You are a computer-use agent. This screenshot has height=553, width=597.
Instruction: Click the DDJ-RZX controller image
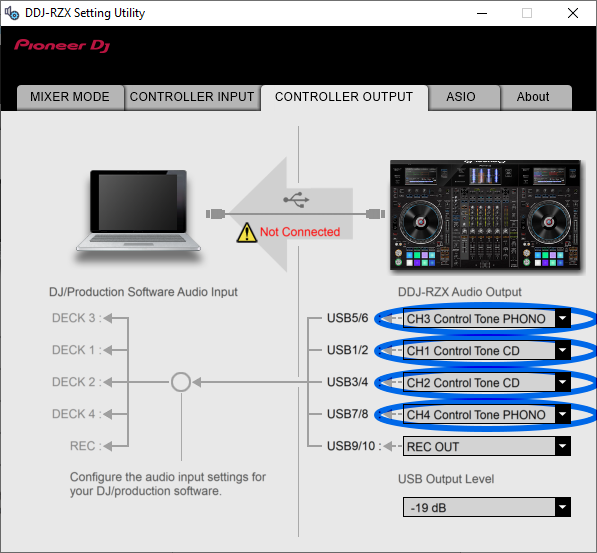(485, 215)
